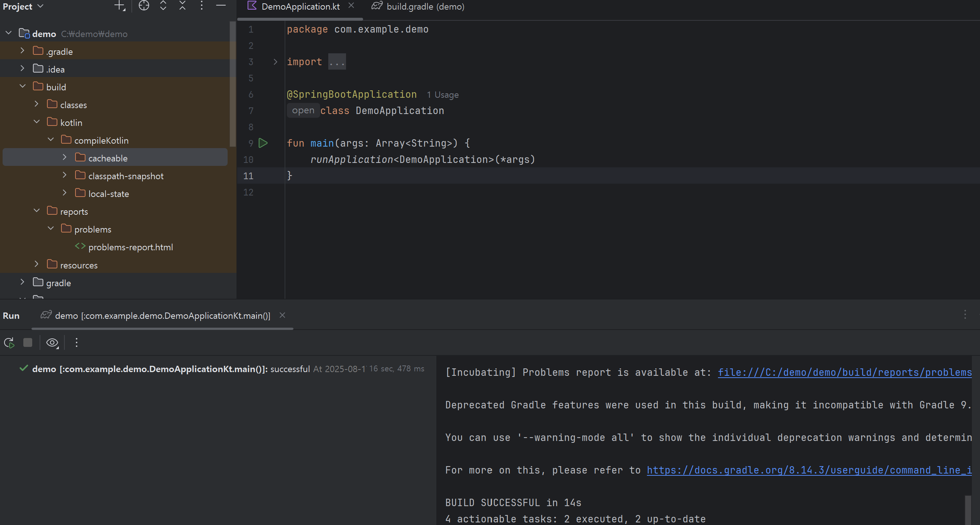Hide the Project tool window
980x525 pixels.
coord(221,6)
